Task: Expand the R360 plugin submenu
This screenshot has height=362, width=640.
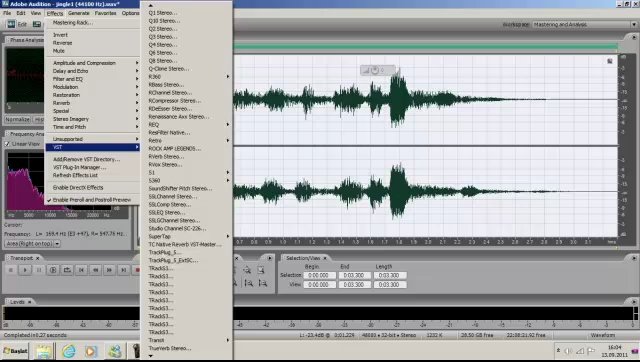Action: 187,77
